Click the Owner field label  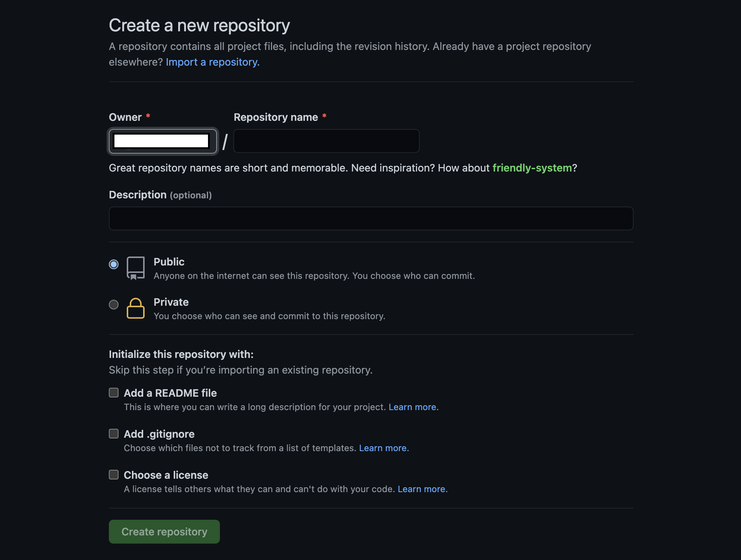[x=124, y=117]
